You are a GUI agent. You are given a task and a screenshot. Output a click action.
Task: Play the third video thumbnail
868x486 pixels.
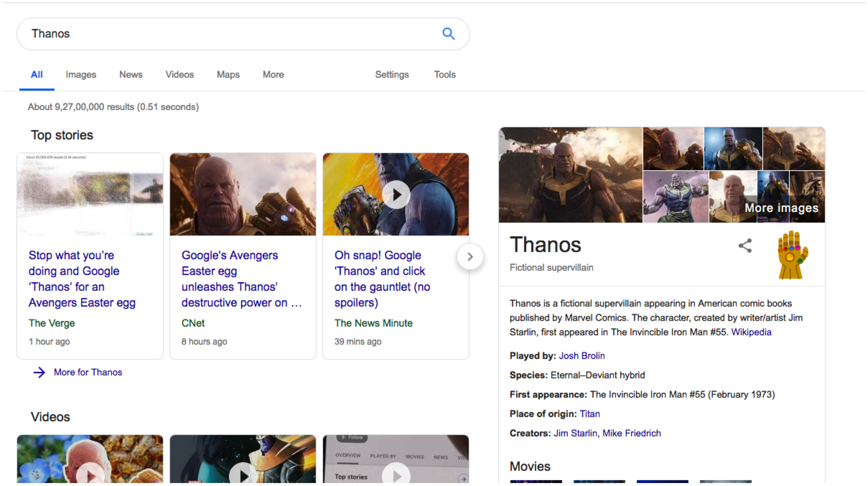pyautogui.click(x=396, y=475)
